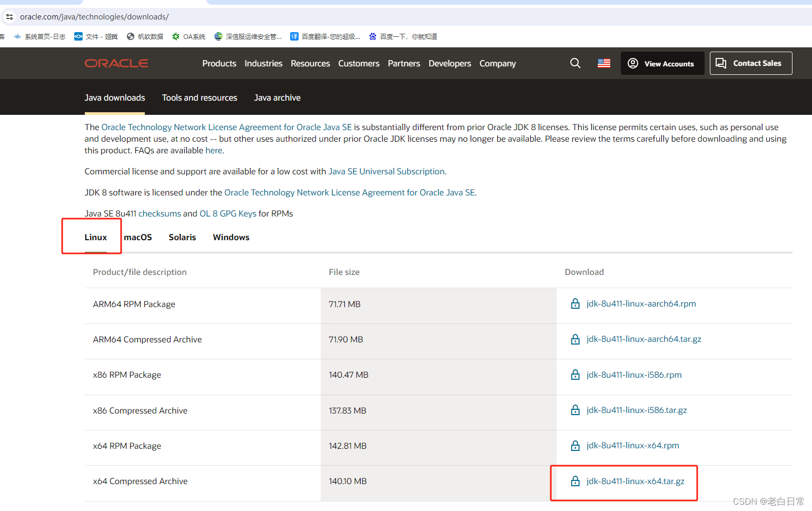This screenshot has height=511, width=812.
Task: Click the 'x64 Compressed Archive' description
Action: point(140,481)
